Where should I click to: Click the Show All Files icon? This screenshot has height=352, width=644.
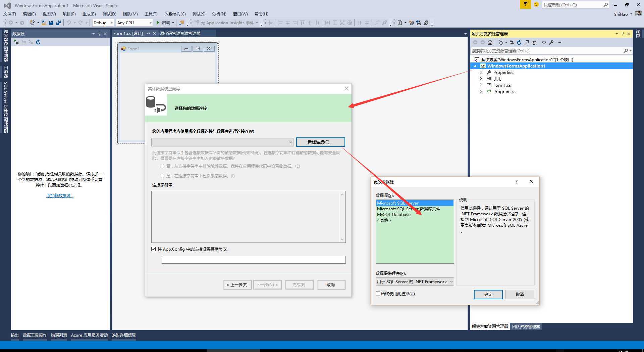pos(534,42)
